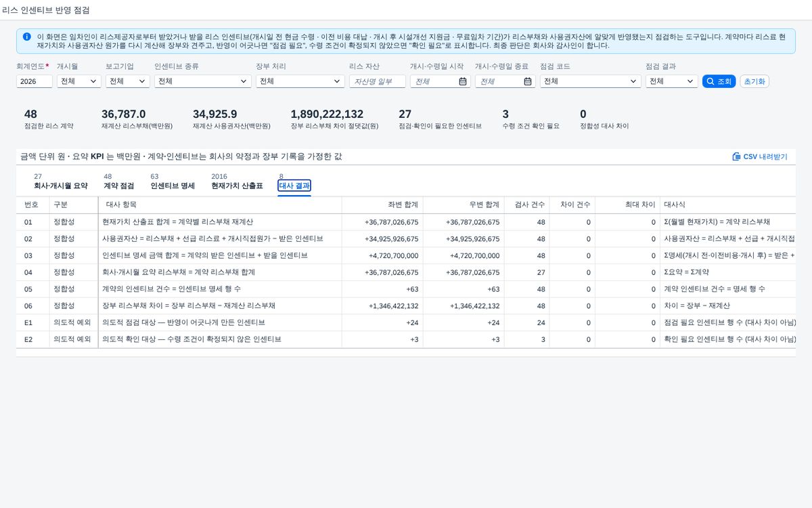This screenshot has height=508, width=812.
Task: Select the 대사 결과 tab
Action: point(294,186)
